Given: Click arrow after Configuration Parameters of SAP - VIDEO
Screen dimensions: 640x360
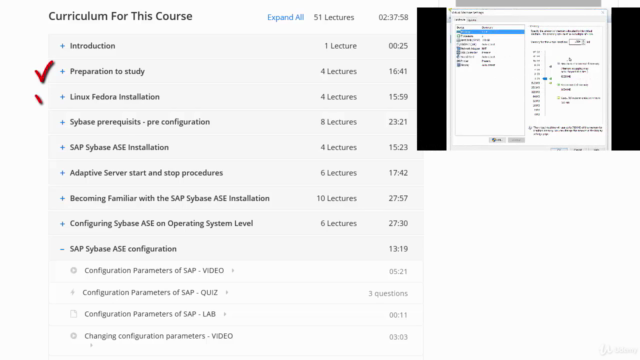Looking at the screenshot, I should pos(233,271).
